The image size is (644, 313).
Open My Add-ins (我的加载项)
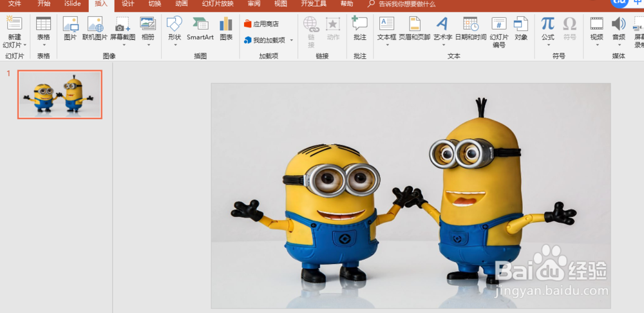click(265, 41)
